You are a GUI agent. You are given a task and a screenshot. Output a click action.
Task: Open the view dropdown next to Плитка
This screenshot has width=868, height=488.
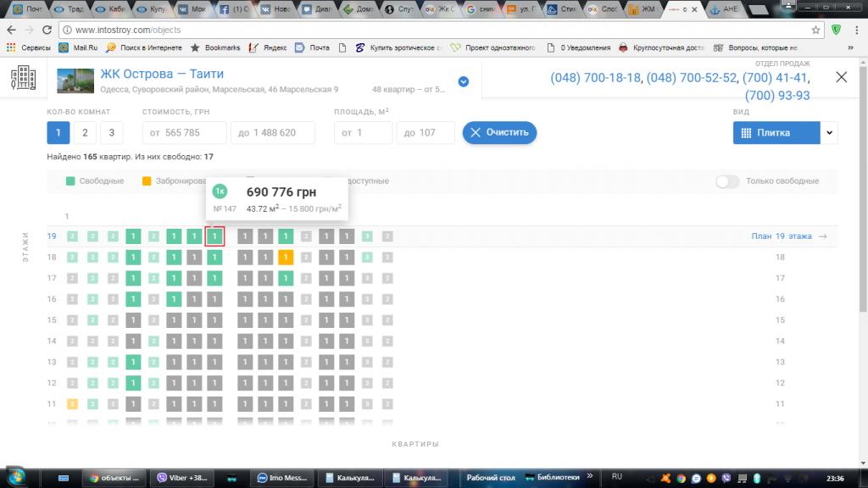pyautogui.click(x=829, y=133)
